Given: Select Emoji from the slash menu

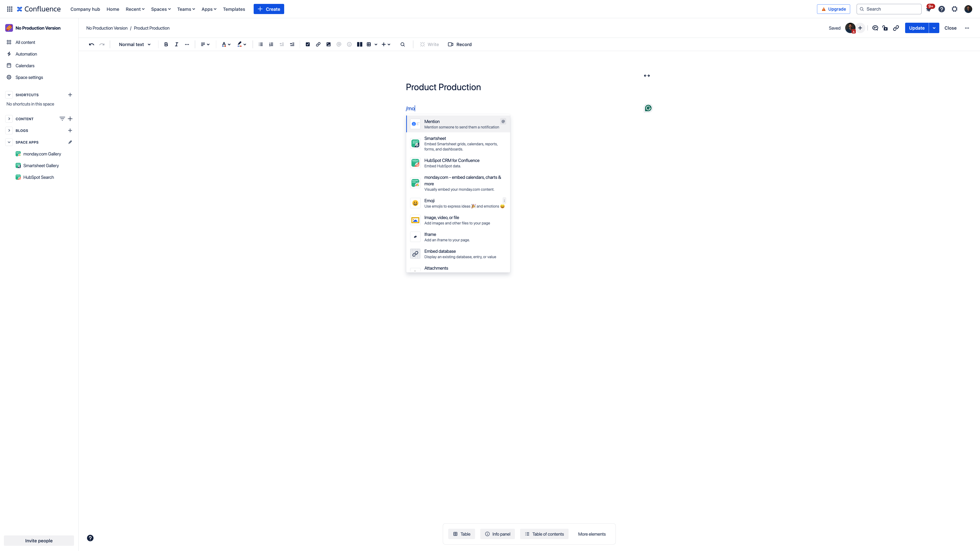Looking at the screenshot, I should (458, 203).
